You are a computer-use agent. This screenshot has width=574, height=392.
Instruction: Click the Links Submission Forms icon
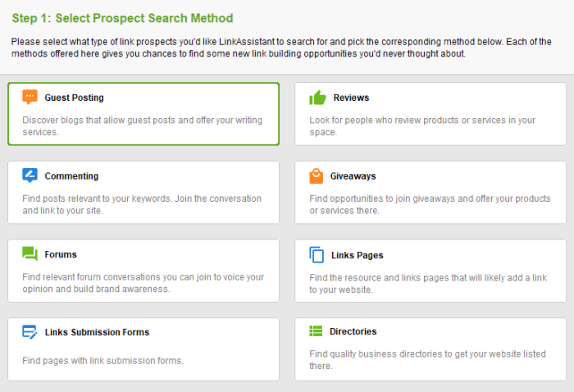[x=30, y=332]
